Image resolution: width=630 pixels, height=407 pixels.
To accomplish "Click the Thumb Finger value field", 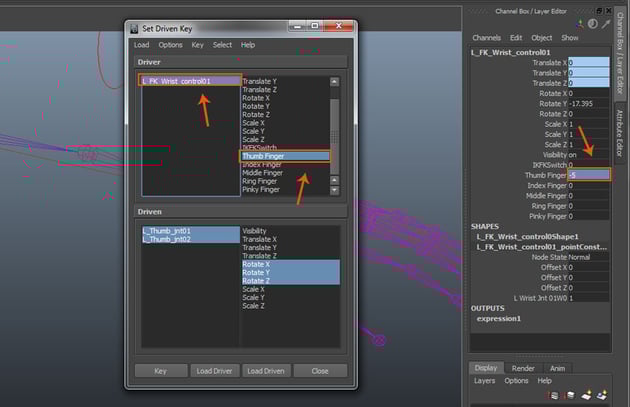I will point(588,175).
